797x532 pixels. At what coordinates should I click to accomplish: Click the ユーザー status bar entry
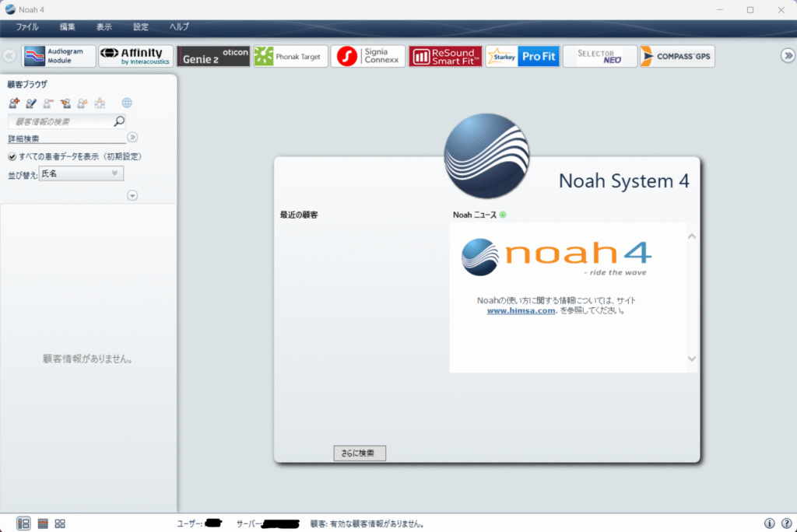(198, 523)
